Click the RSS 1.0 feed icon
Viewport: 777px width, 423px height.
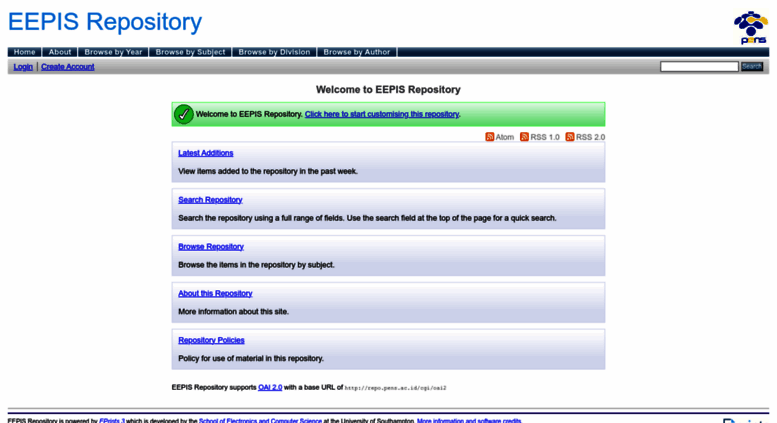click(x=524, y=137)
